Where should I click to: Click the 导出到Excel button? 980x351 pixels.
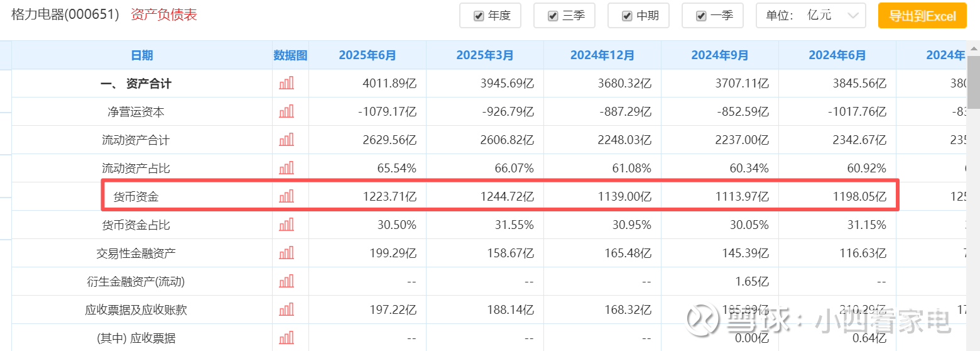922,16
